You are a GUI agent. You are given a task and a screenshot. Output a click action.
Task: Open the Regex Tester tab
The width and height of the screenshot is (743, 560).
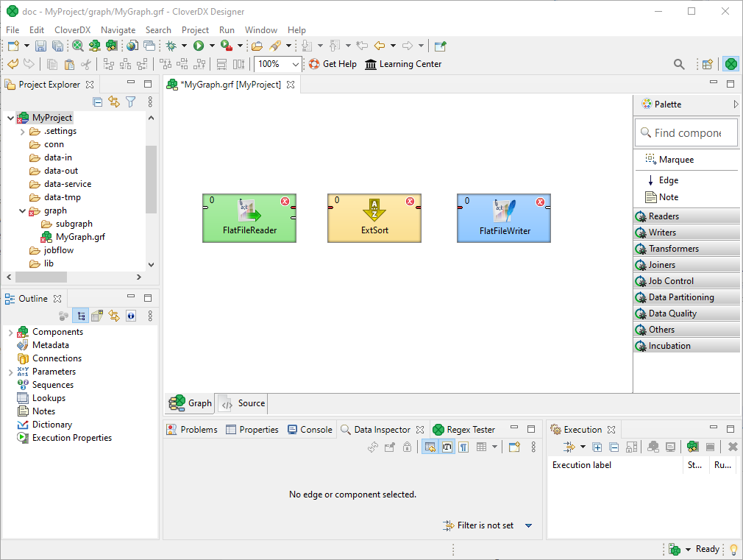[x=464, y=430]
